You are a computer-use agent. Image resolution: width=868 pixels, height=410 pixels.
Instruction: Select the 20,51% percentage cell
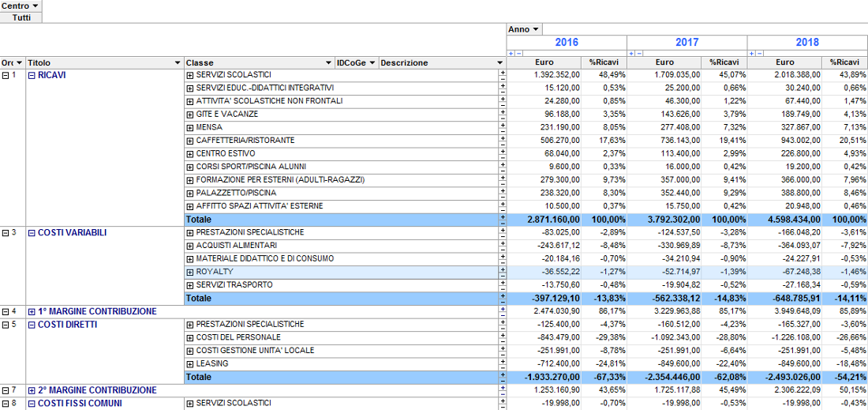pyautogui.click(x=845, y=141)
